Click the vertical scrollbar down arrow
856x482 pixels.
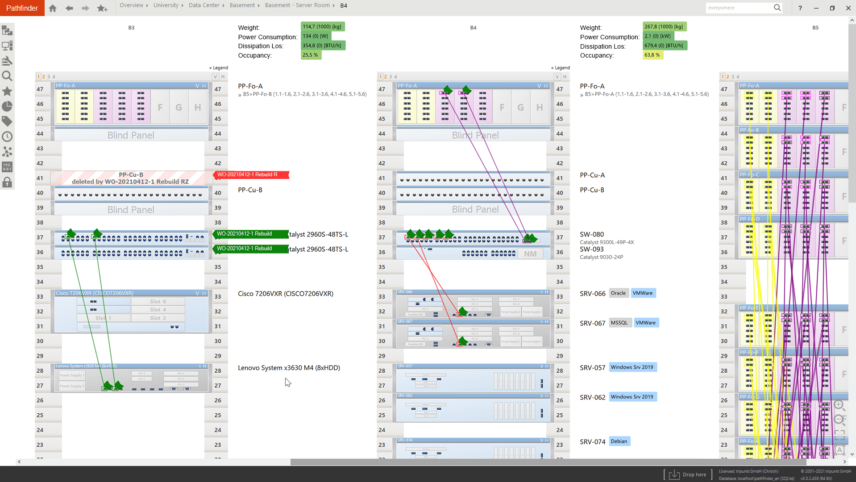[x=852, y=454]
